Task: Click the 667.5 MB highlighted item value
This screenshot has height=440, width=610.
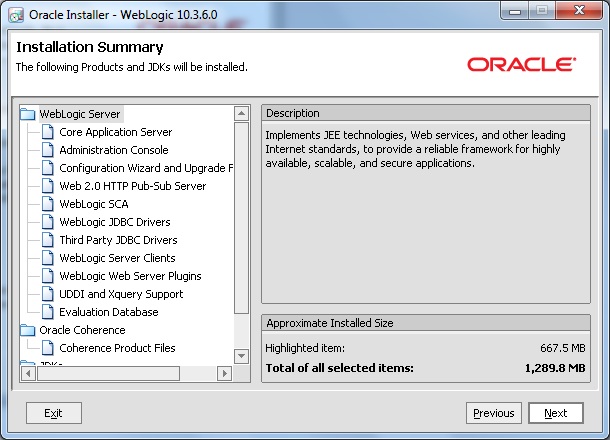Action: click(x=563, y=348)
